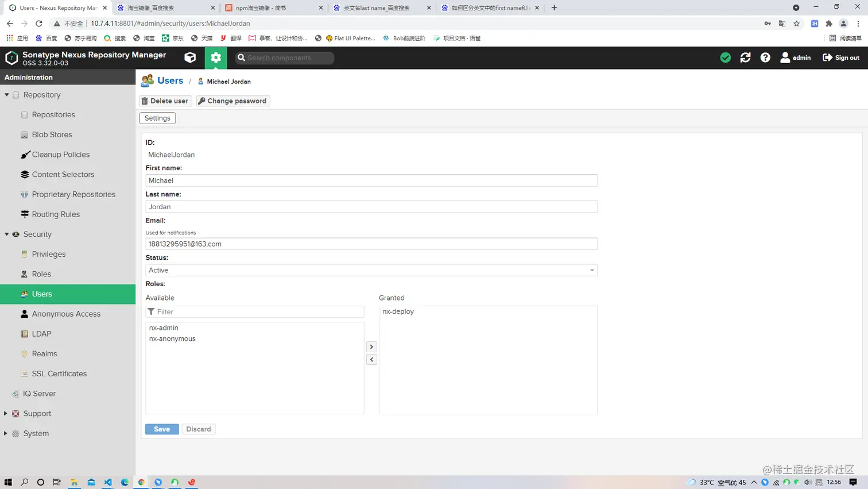Screen dimensions: 868x489
Task: Open Blob Stores in sidebar
Action: (52, 134)
